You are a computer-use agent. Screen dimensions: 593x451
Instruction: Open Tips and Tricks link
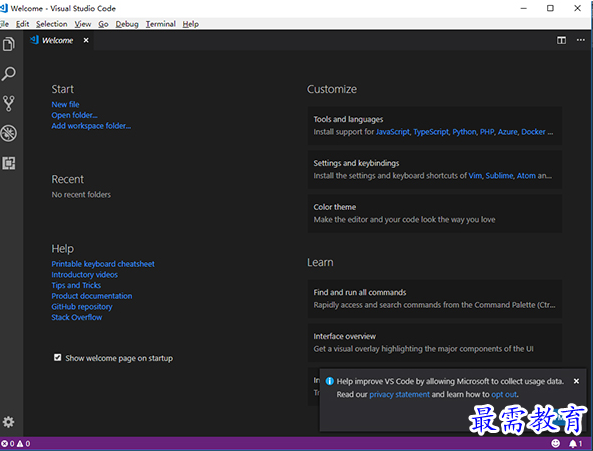pyautogui.click(x=76, y=285)
